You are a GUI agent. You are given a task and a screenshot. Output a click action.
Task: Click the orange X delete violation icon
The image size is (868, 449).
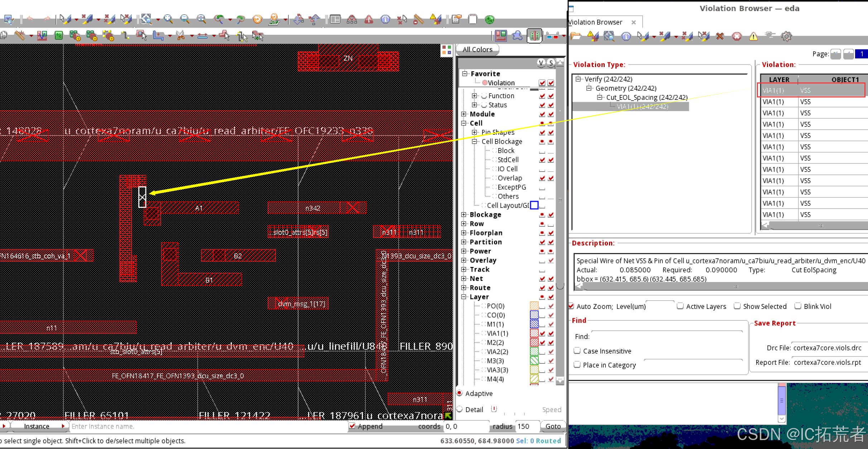(x=720, y=36)
